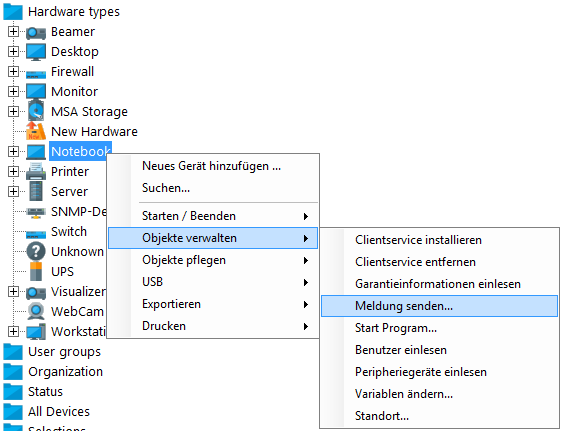This screenshot has width=562, height=431.
Task: Click the MSA Storage disk icon
Action: click(x=36, y=111)
